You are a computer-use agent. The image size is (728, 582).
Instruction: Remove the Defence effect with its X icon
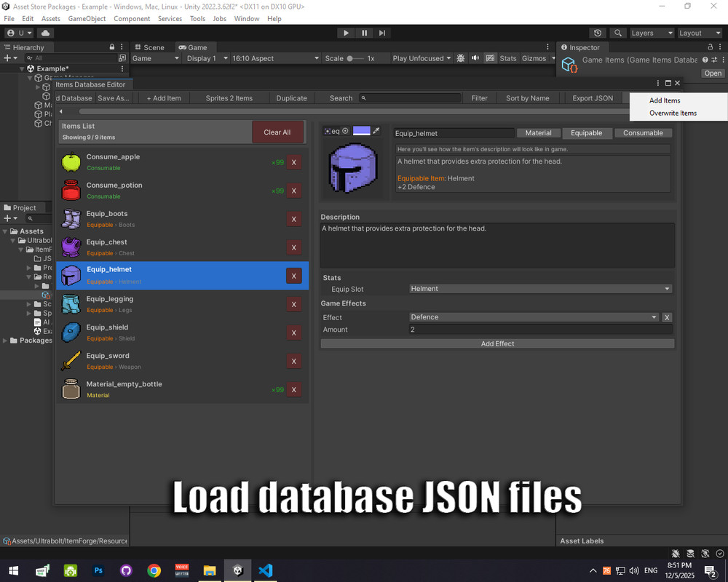667,317
